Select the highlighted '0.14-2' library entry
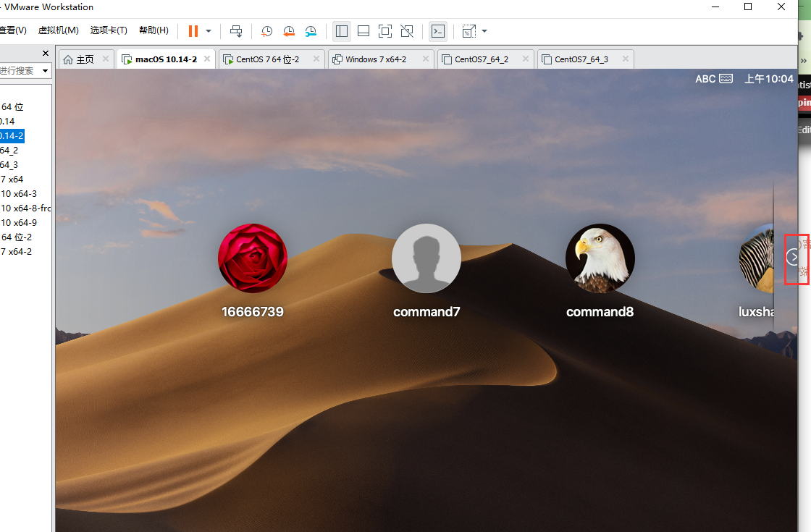This screenshot has width=811, height=532. coord(12,136)
